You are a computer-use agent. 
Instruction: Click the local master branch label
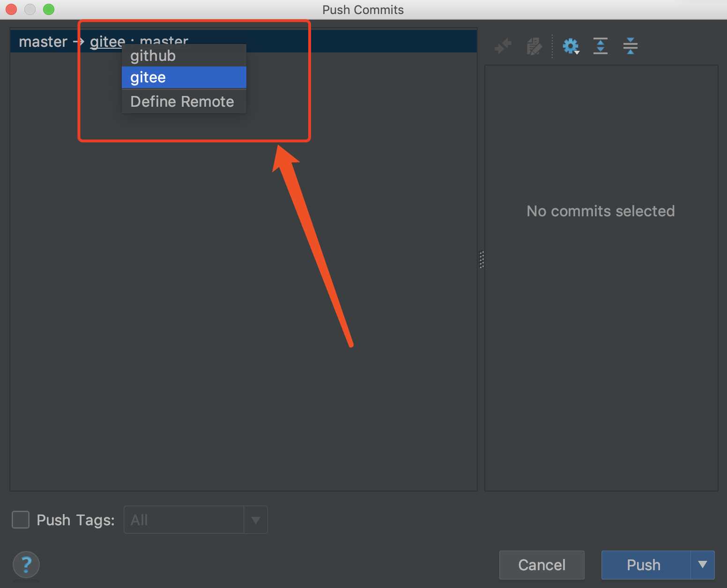pyautogui.click(x=43, y=42)
